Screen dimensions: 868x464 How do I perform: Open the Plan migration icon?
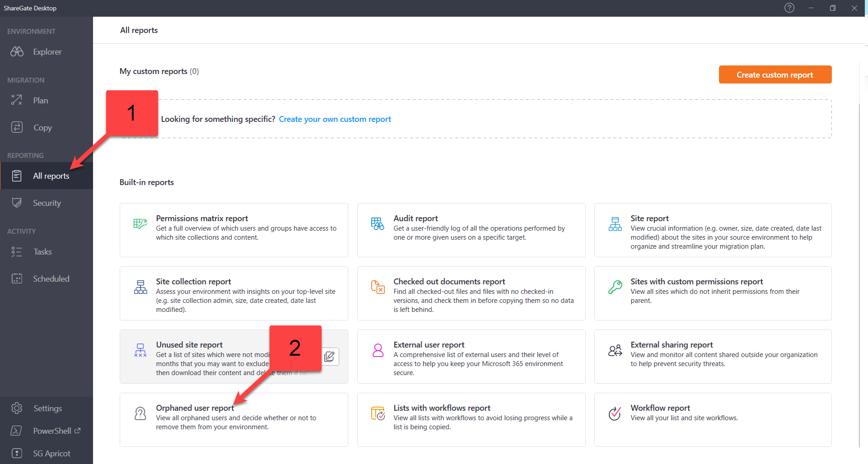coord(17,100)
